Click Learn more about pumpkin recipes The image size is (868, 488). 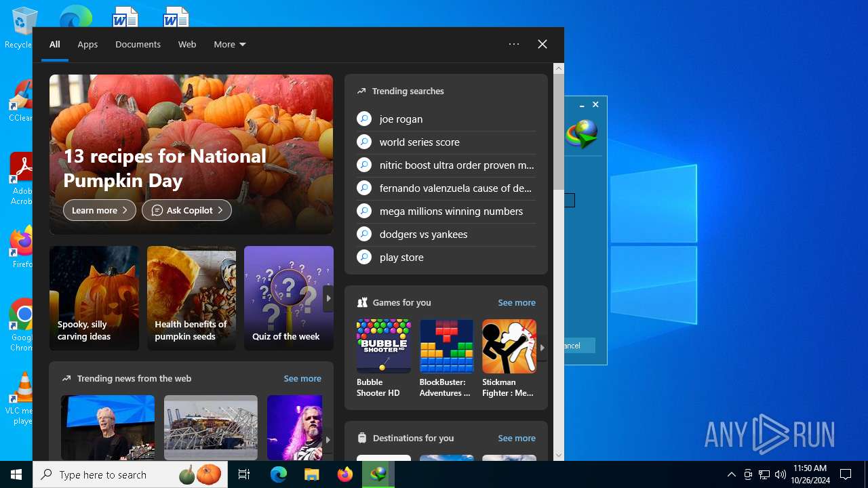[100, 210]
